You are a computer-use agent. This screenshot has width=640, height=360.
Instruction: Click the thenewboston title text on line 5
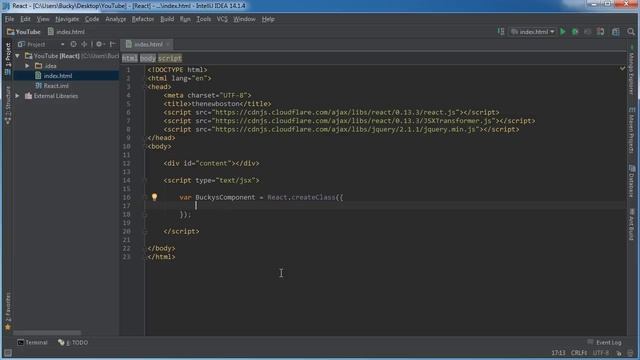(x=215, y=104)
